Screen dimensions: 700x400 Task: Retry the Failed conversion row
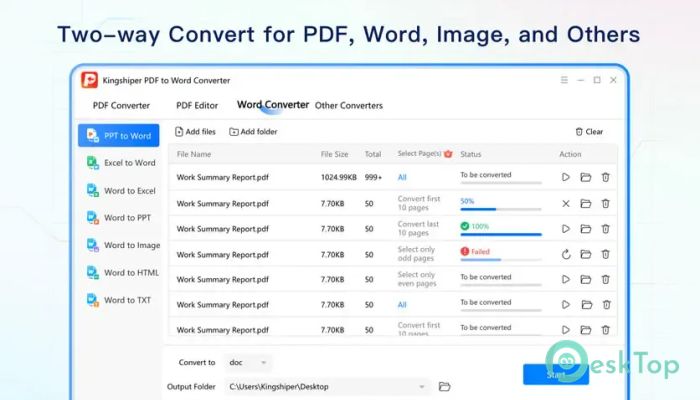566,254
